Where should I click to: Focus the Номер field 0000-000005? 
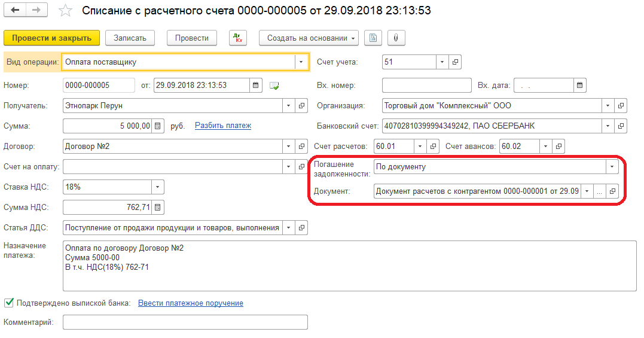click(99, 86)
